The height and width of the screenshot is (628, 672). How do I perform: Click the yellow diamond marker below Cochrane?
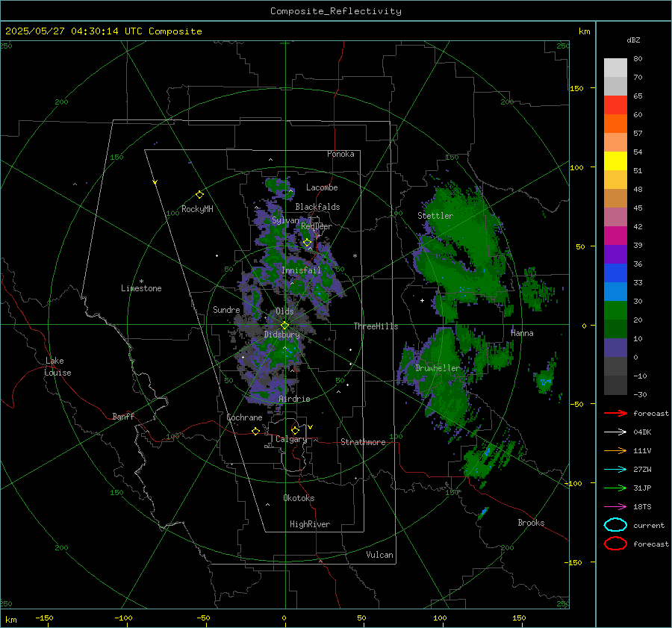256,431
